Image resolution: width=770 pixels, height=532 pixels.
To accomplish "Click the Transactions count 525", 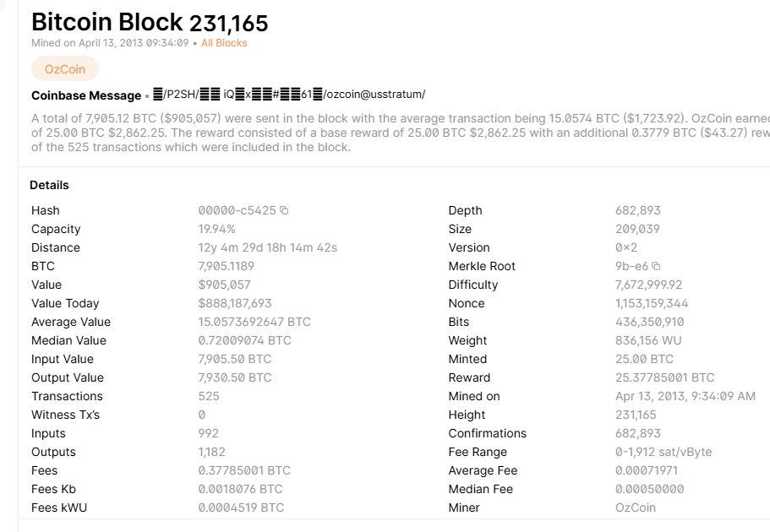I will [x=209, y=397].
